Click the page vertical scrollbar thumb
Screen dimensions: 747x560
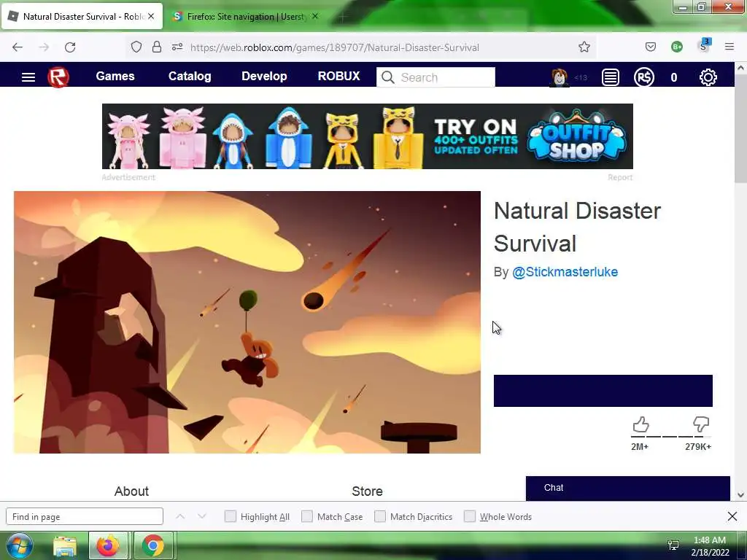coord(740,128)
